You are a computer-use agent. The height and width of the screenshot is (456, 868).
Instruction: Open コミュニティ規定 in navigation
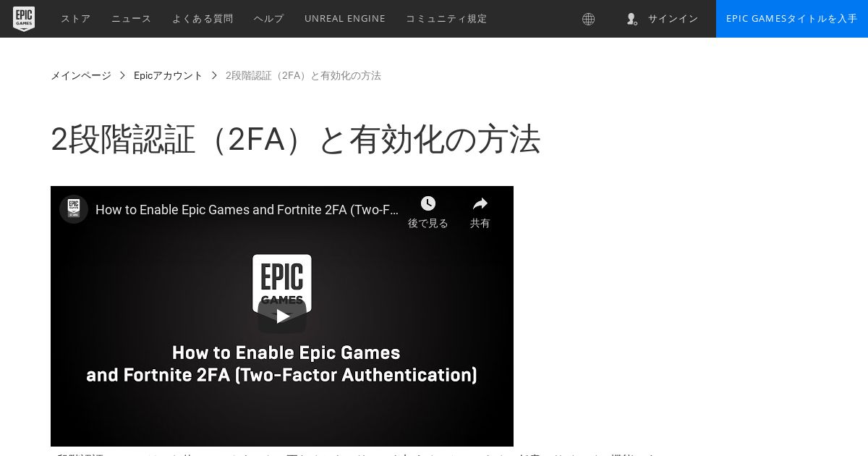[446, 19]
